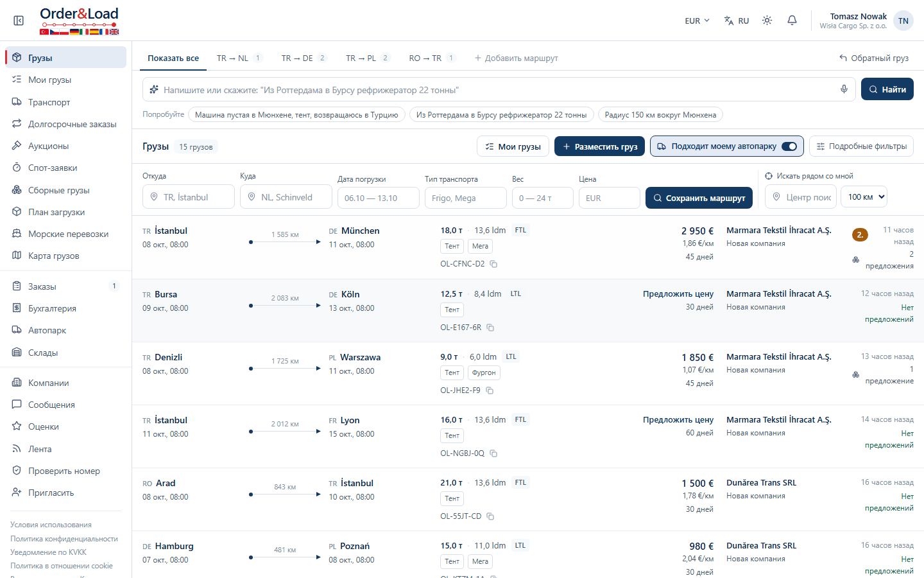Copy load ID OL-NGBJ-0Q

point(494,453)
